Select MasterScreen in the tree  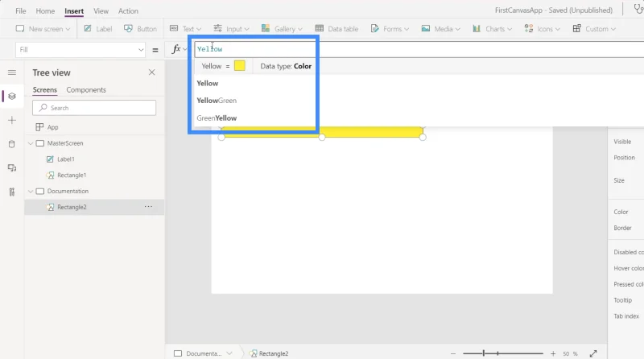(x=65, y=143)
